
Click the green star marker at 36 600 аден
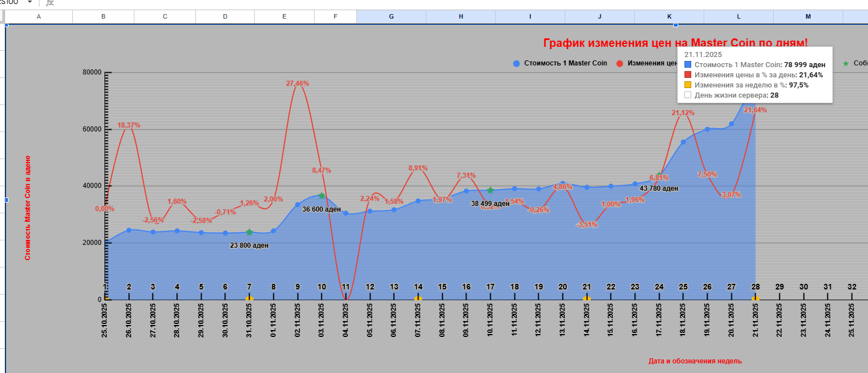[x=321, y=196]
